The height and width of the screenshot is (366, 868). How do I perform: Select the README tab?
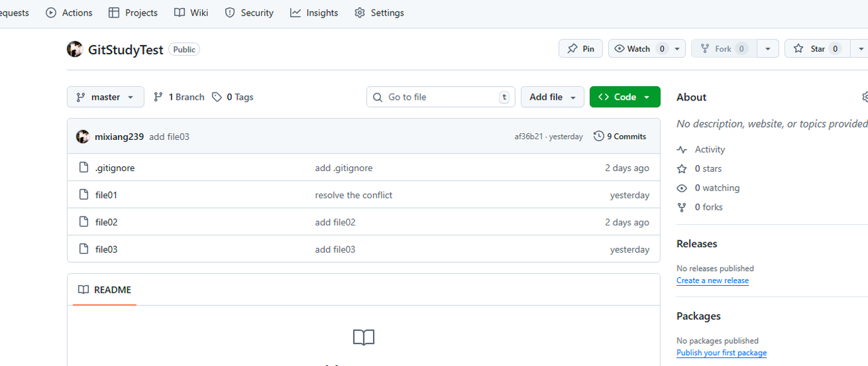click(104, 290)
